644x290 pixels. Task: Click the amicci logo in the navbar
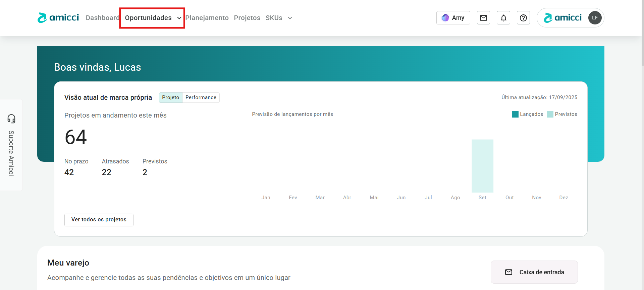tap(58, 18)
